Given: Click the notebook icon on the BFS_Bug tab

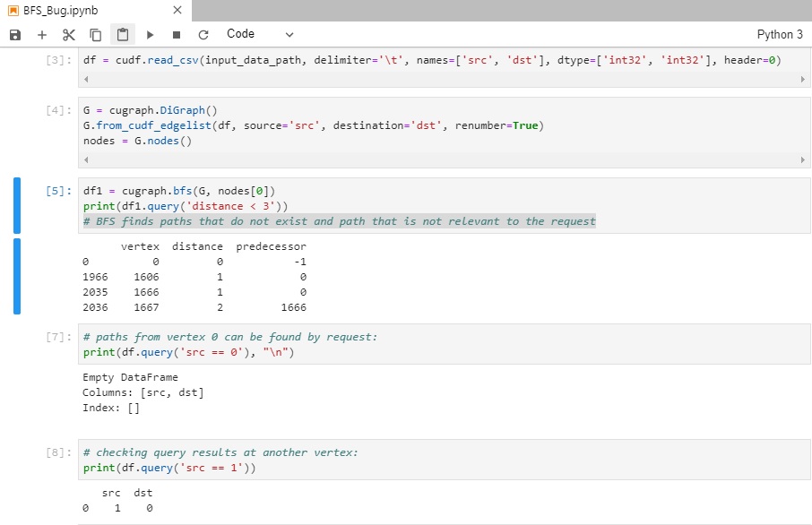Looking at the screenshot, I should (13, 10).
